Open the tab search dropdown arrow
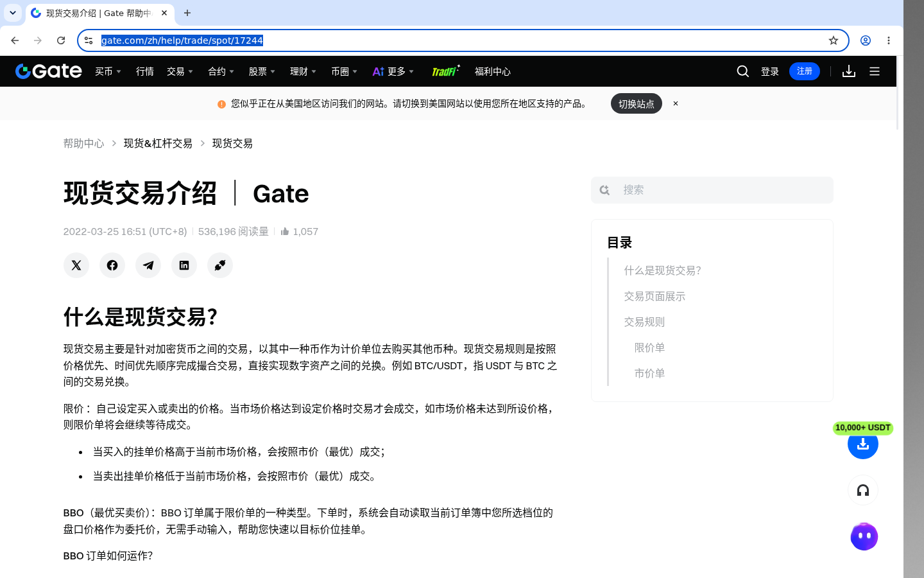 tap(13, 13)
